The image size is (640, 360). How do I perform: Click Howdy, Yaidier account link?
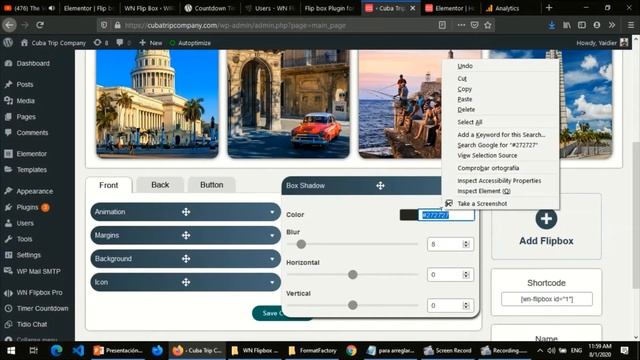602,43
